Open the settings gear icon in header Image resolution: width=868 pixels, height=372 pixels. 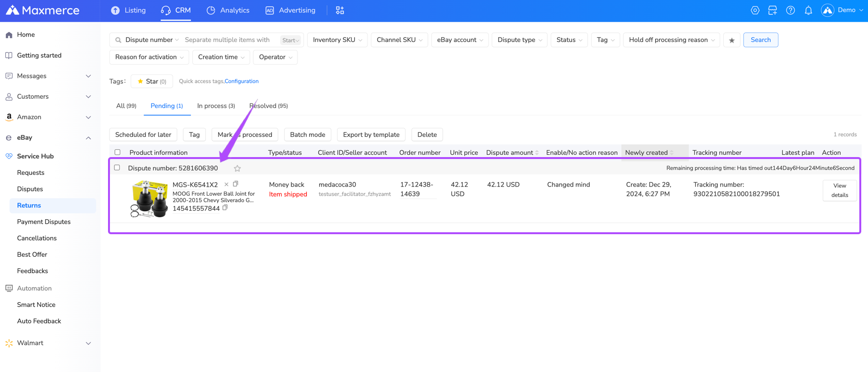point(755,10)
